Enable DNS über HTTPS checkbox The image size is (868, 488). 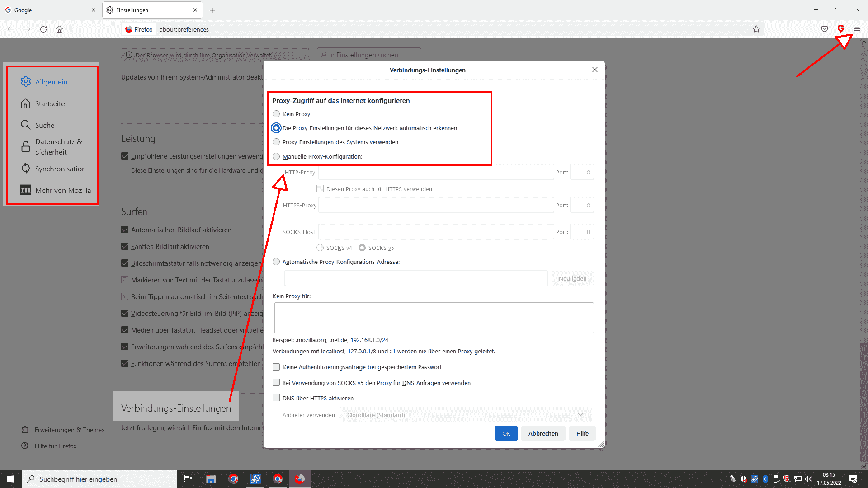(x=276, y=398)
